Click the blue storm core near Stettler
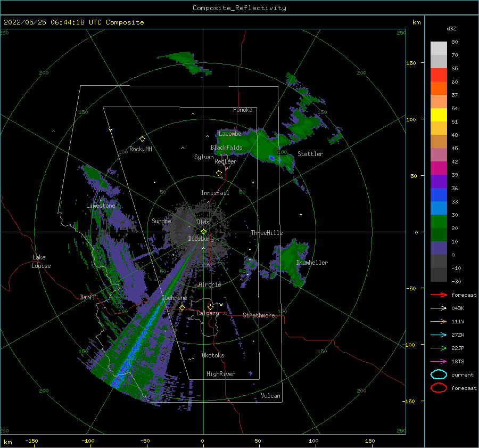Image resolution: width=479 pixels, height=448 pixels. click(x=271, y=158)
